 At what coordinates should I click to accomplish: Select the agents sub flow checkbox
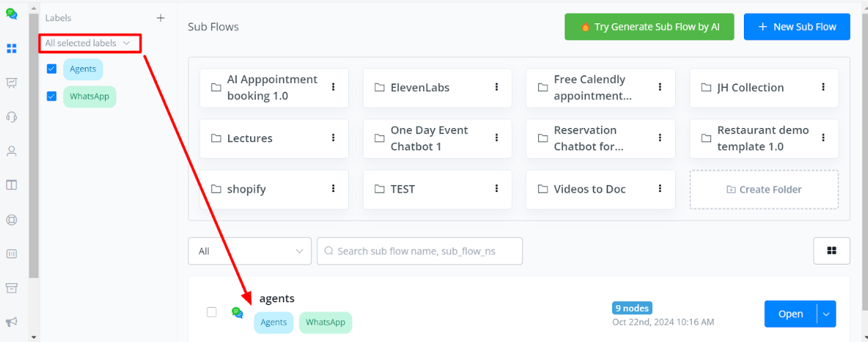click(x=212, y=313)
